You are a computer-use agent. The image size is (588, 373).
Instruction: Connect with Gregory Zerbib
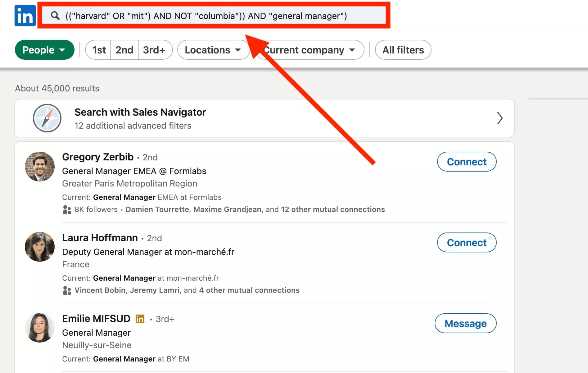pyautogui.click(x=467, y=162)
